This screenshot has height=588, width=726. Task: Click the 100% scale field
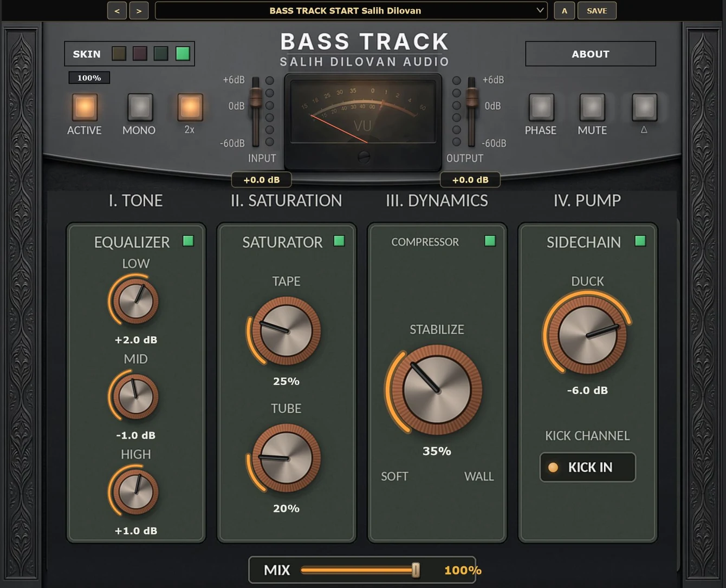click(x=89, y=78)
